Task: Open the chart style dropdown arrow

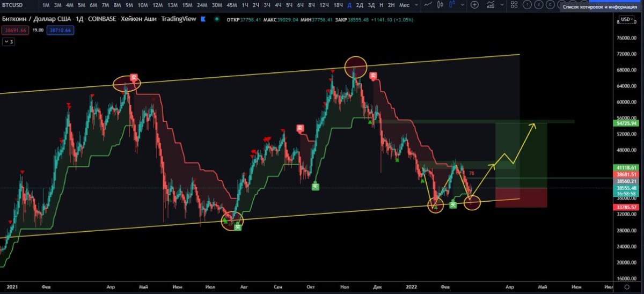Action: coord(462,5)
